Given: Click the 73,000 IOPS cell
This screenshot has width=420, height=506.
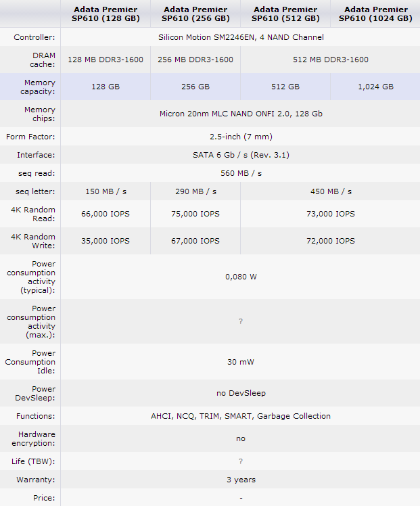Looking at the screenshot, I should click(x=330, y=214).
